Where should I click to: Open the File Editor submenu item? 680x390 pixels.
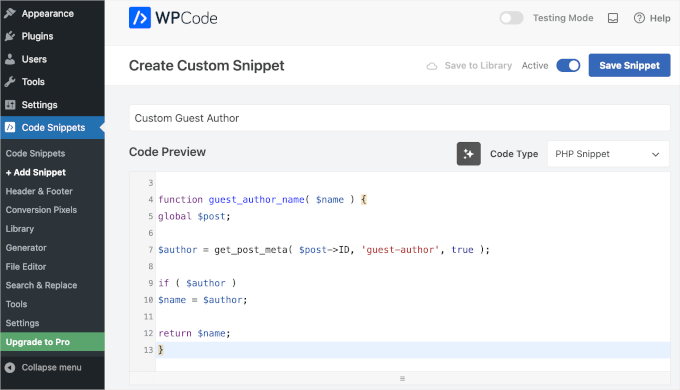click(26, 266)
